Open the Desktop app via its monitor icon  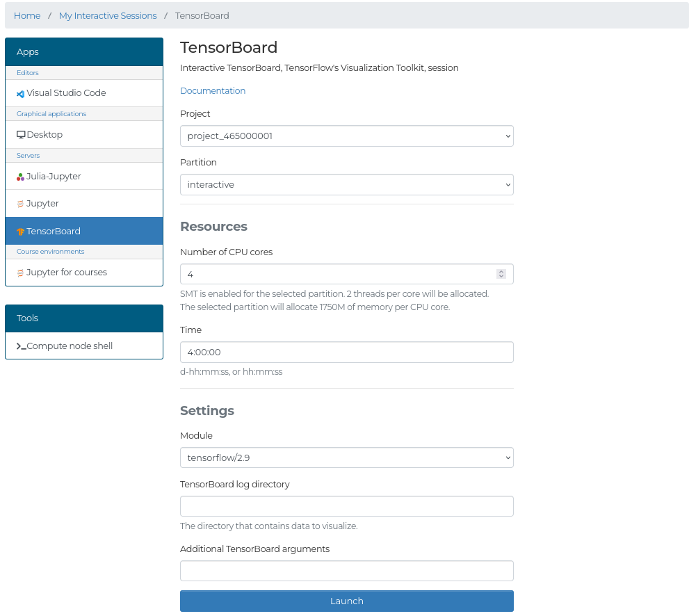click(x=22, y=133)
